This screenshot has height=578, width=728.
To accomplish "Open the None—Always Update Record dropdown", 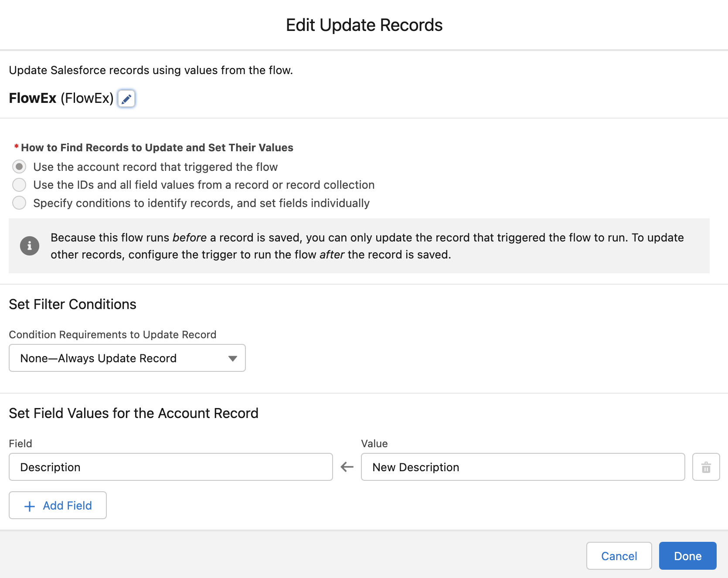I will coord(127,358).
